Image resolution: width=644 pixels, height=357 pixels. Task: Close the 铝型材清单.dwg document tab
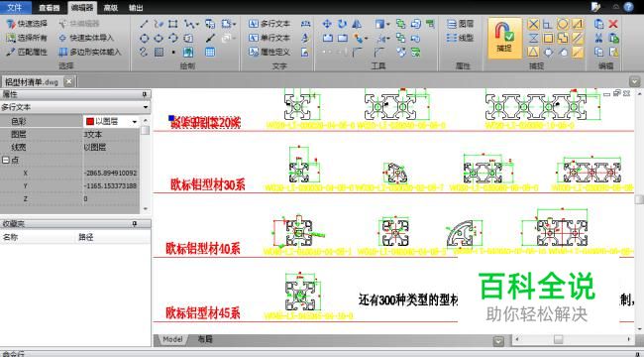69,81
